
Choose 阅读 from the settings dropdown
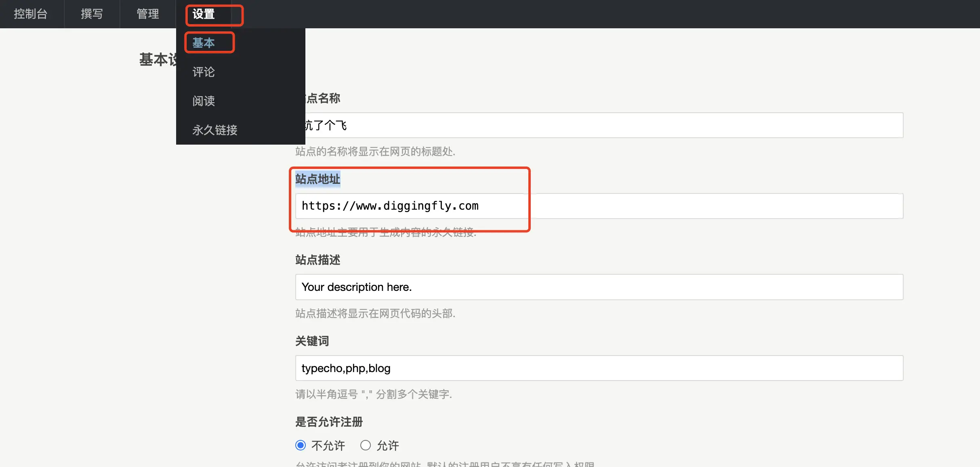[204, 101]
